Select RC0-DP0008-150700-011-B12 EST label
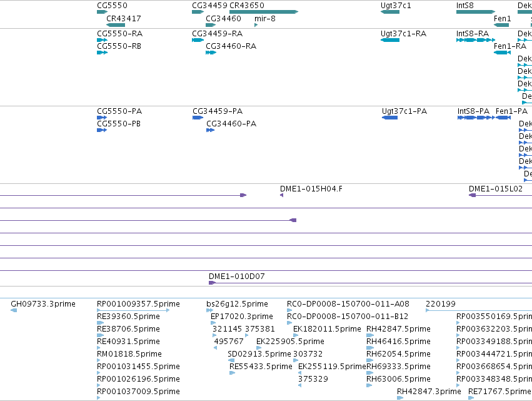Image resolution: width=532 pixels, height=401 pixels. (x=348, y=317)
